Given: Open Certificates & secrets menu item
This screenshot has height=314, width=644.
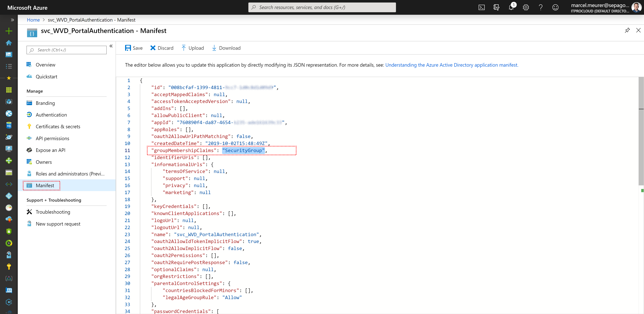Looking at the screenshot, I should point(58,127).
